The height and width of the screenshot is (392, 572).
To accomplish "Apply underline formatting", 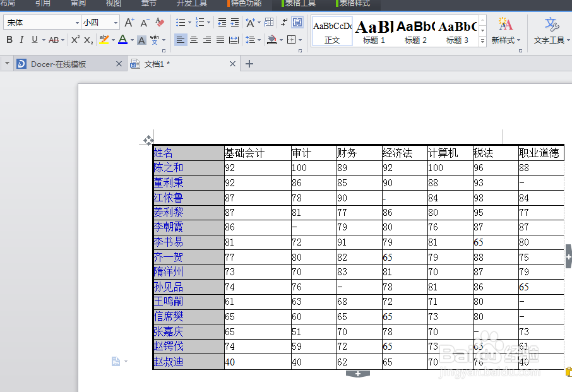I will pyautogui.click(x=34, y=39).
